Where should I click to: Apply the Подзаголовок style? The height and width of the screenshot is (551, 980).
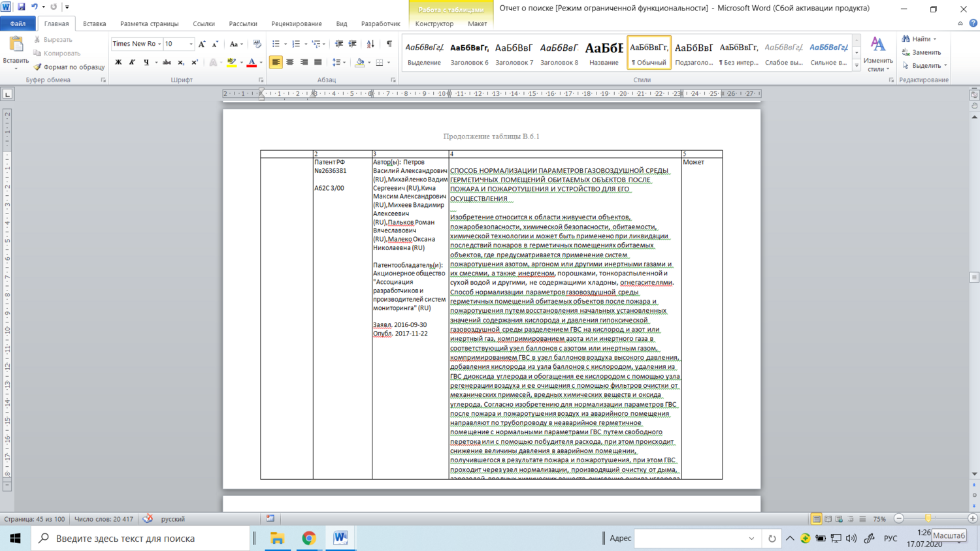694,52
